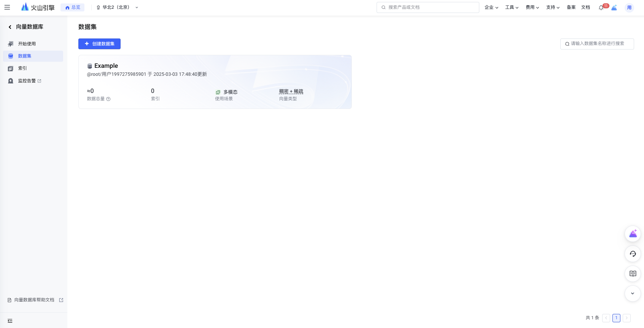Click the 多模态 usage scenario text
This screenshot has height=328, width=644.
point(231,92)
